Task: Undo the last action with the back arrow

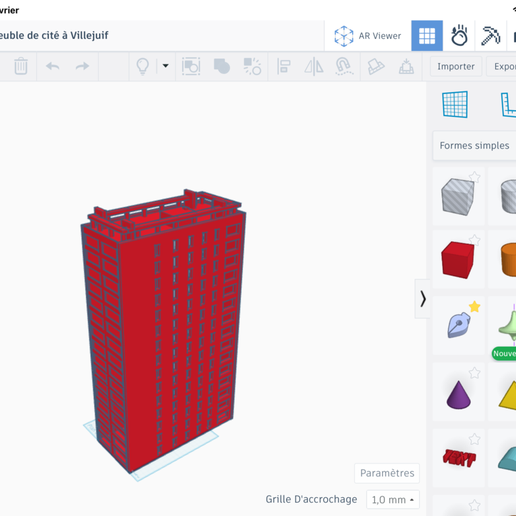Action: click(x=53, y=66)
